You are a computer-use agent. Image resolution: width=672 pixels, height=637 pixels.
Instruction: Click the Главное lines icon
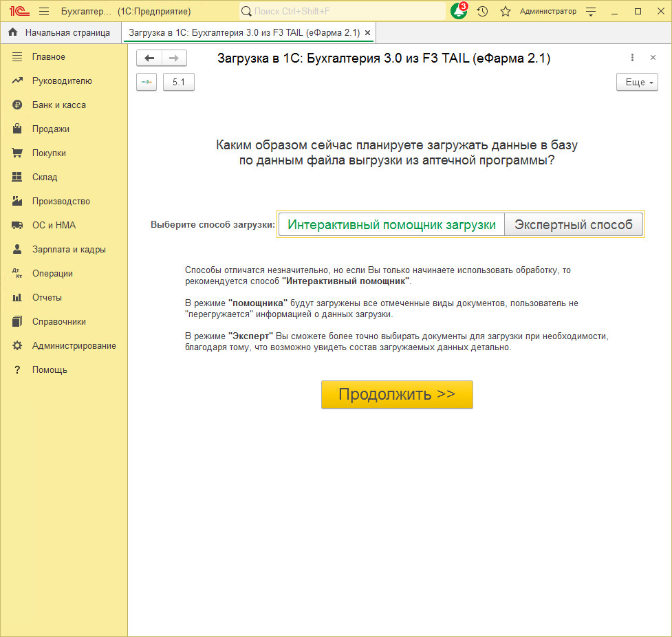(17, 56)
